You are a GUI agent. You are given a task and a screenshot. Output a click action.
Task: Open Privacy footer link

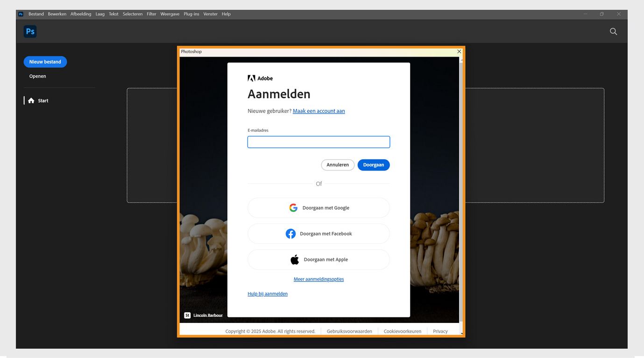[440, 331]
